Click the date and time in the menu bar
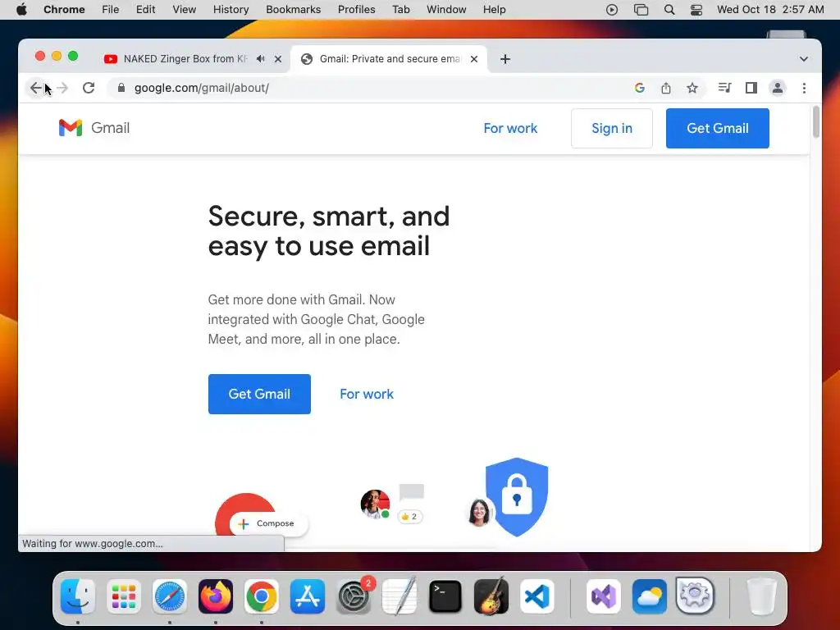The image size is (840, 630). [770, 10]
